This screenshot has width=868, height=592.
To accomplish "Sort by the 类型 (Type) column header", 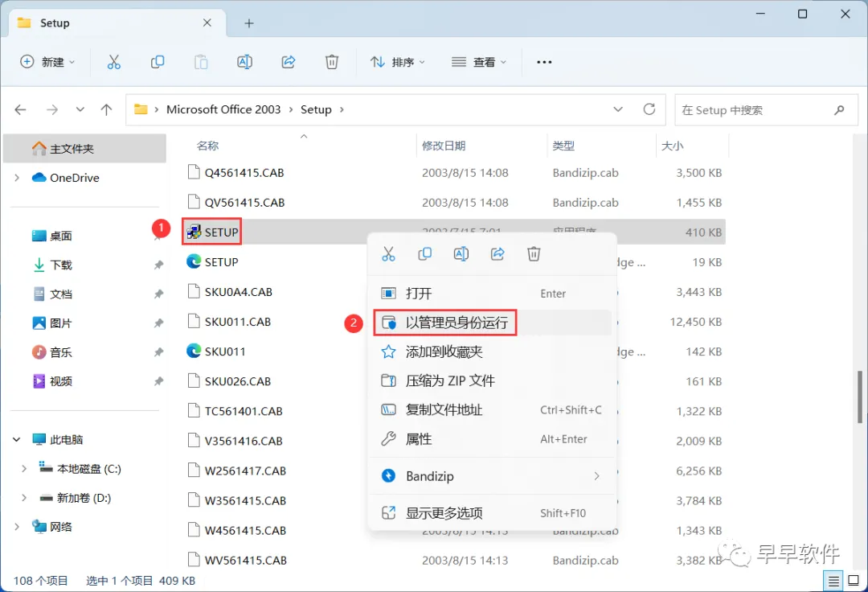I will pyautogui.click(x=563, y=146).
